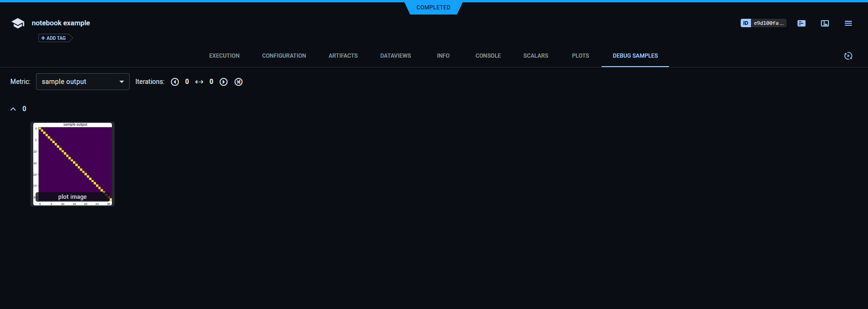
Task: Jump to the latest iteration
Action: [x=238, y=82]
